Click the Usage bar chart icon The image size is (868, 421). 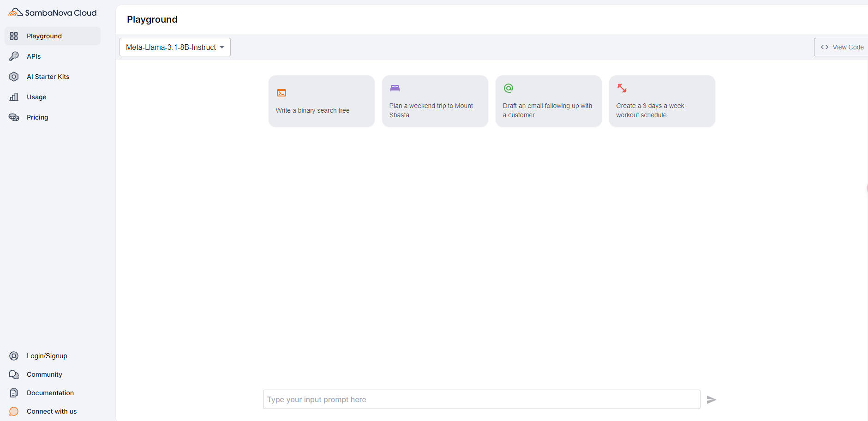14,97
